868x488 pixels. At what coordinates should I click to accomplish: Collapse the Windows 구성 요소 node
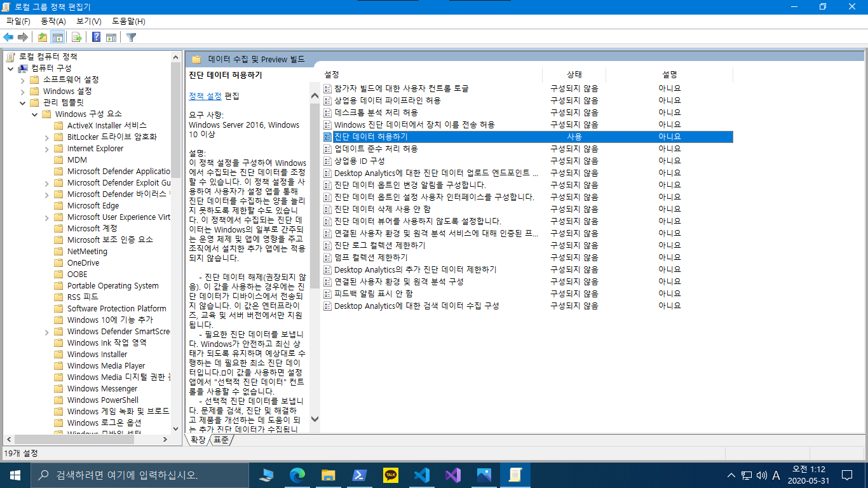(x=35, y=114)
